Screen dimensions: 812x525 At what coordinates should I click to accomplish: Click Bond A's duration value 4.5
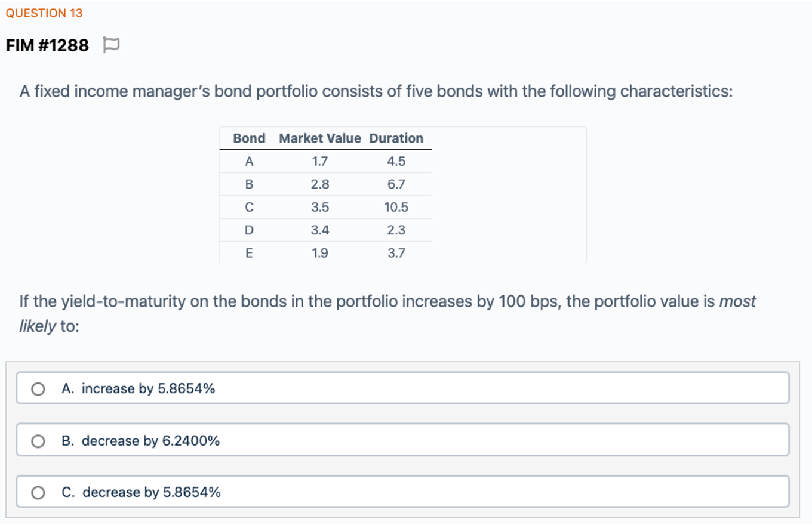click(396, 162)
